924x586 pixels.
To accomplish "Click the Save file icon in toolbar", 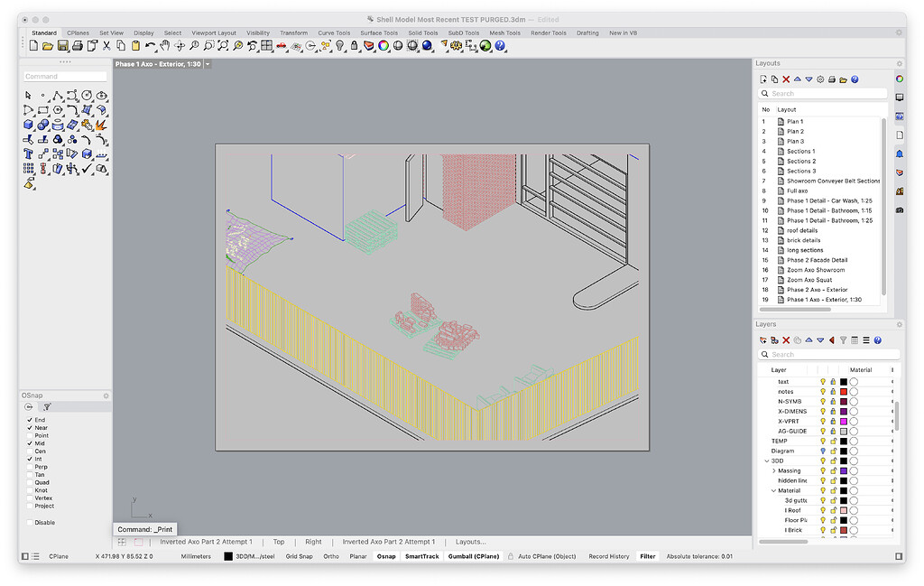I will (63, 46).
